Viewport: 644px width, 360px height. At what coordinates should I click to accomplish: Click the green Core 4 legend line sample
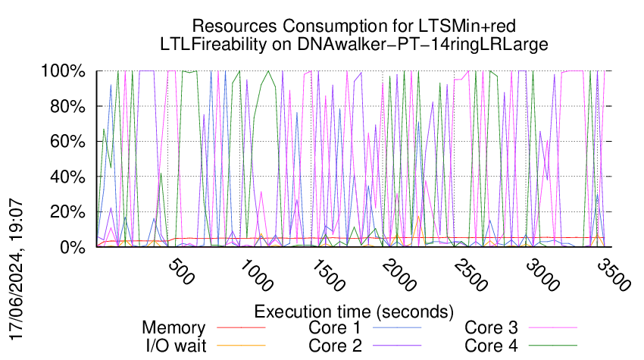tap(553, 346)
